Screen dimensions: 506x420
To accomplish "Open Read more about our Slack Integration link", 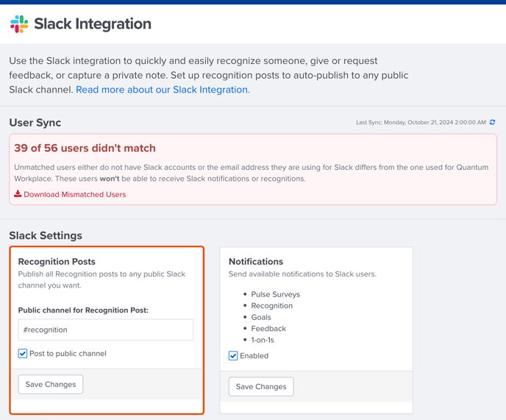I will pyautogui.click(x=163, y=90).
